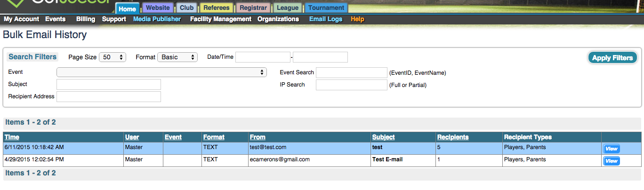644x190 pixels.
Task: Open the Help menu
Action: click(357, 19)
